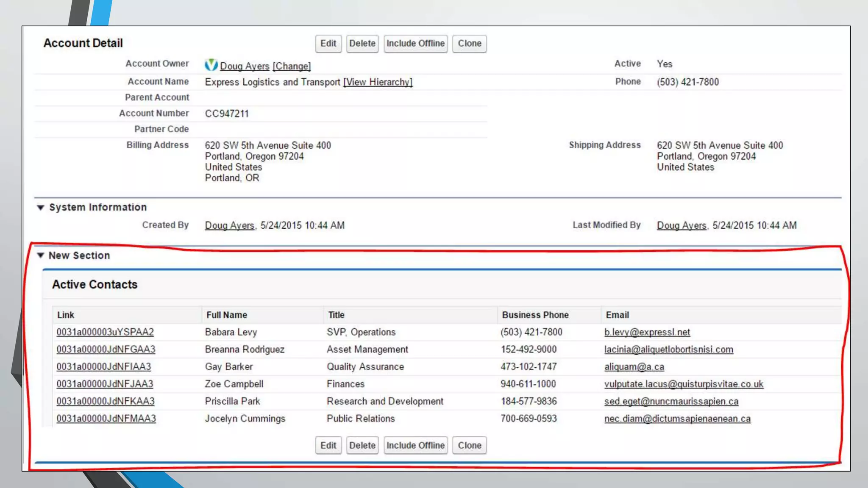Open Last Modified By Doug Ayers link
The width and height of the screenshot is (868, 488).
click(682, 225)
